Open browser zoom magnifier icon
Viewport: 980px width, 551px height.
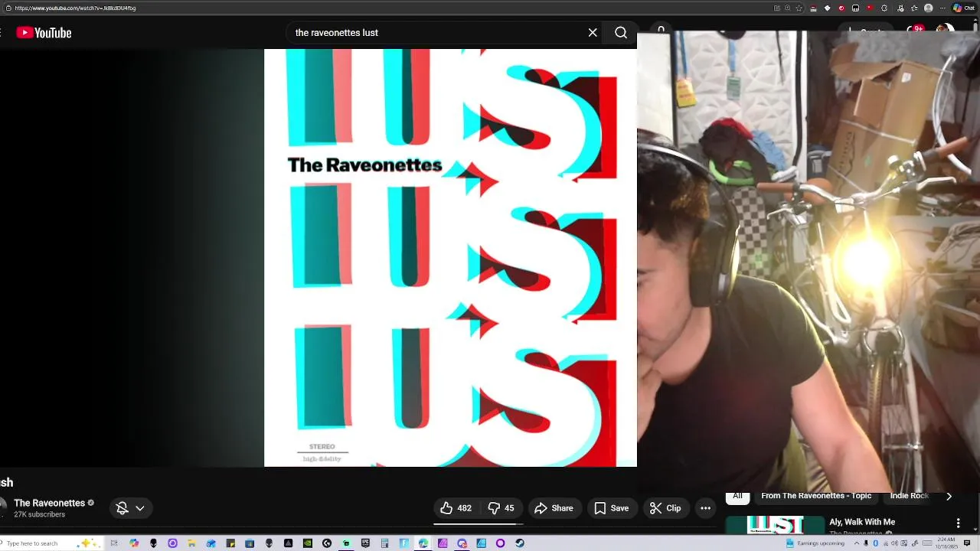point(787,8)
